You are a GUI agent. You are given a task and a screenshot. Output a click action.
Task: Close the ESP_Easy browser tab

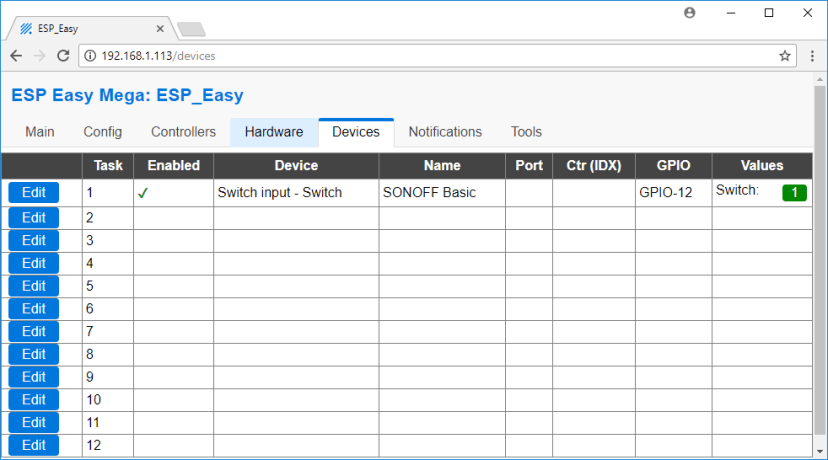tap(159, 28)
